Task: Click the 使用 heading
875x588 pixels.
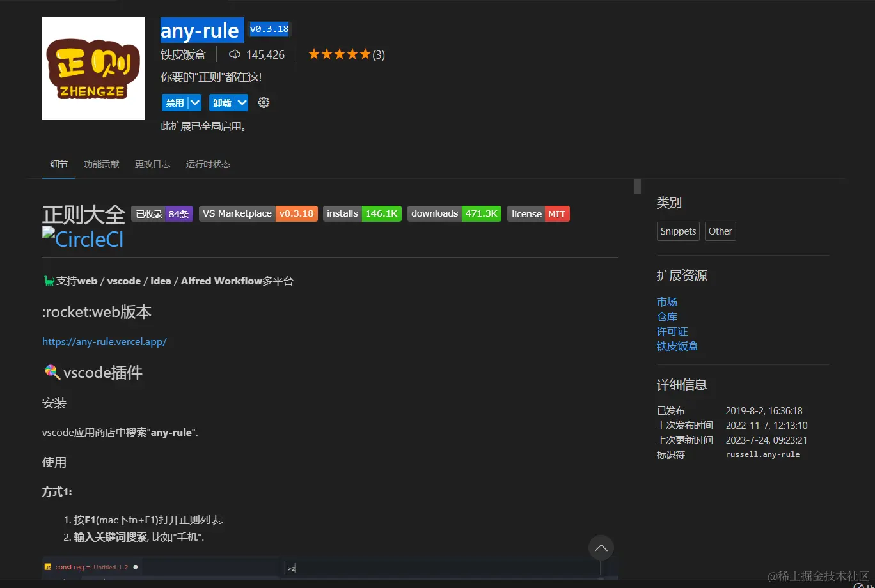Action: [x=54, y=462]
